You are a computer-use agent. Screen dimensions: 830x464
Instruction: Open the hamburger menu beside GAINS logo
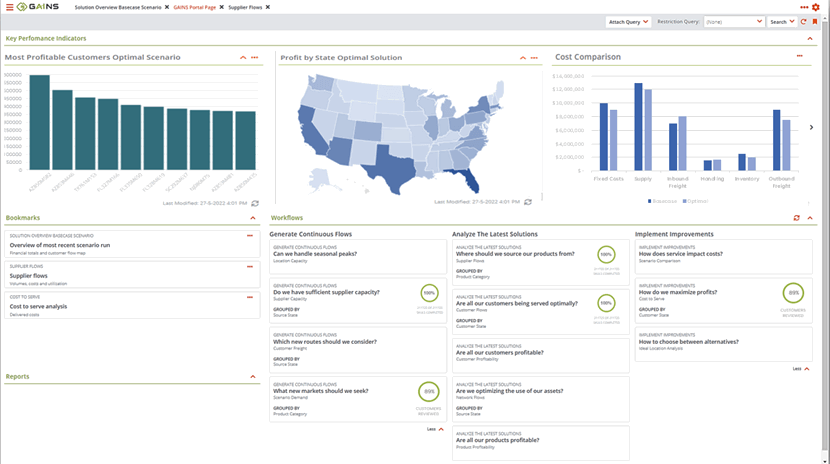pos(9,7)
